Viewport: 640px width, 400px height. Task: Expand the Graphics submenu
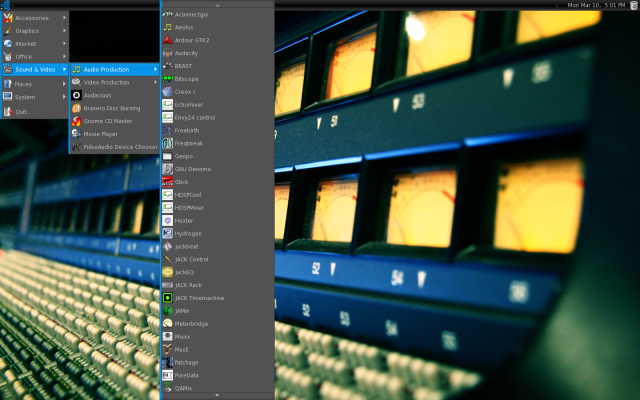click(28, 31)
